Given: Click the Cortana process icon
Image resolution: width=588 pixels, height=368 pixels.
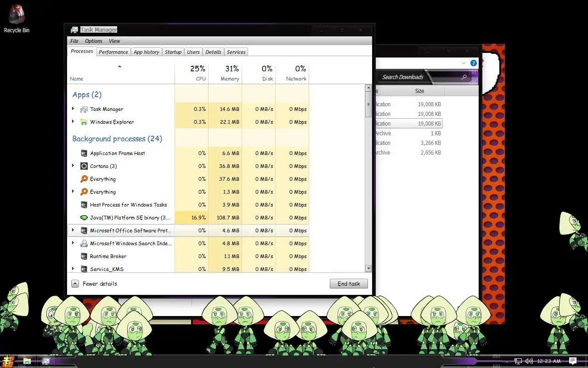Looking at the screenshot, I should pos(84,166).
